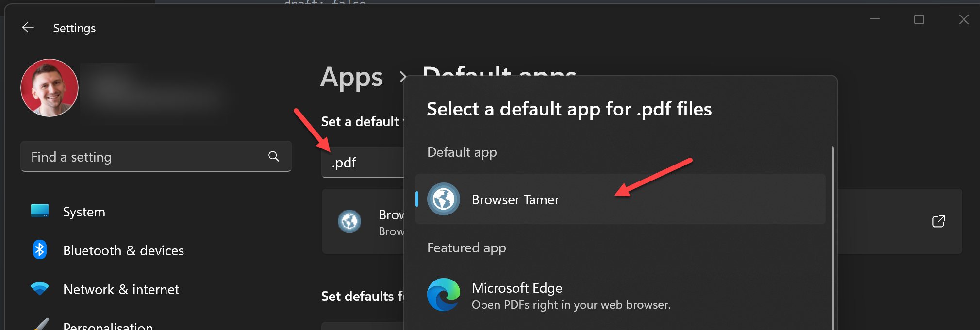Click 'Open PDFs right in your web browser.' text
The image size is (980, 330).
pos(571,305)
